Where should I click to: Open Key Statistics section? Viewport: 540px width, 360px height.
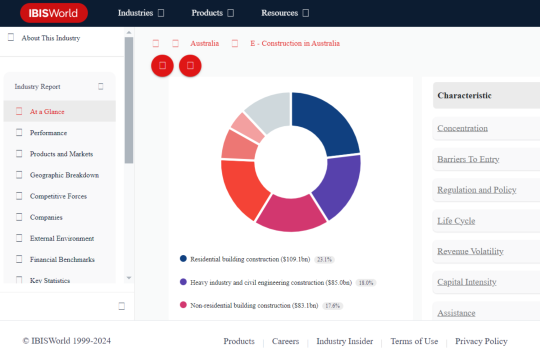(x=50, y=280)
